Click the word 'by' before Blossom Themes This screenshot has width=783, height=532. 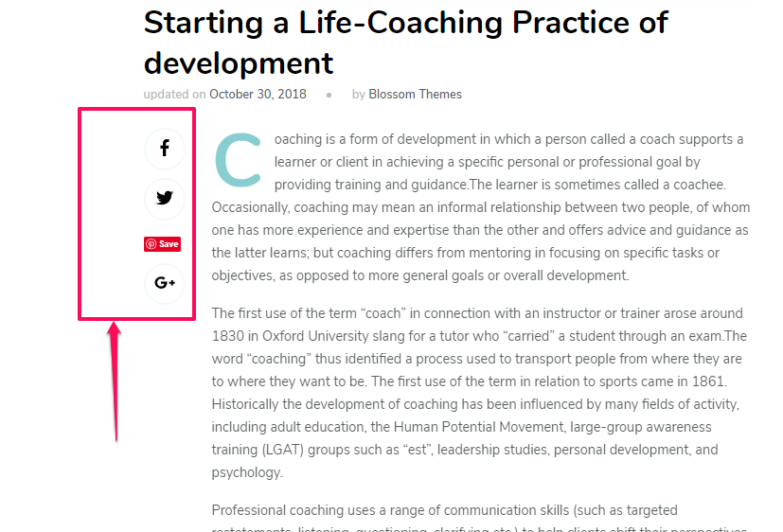click(359, 95)
